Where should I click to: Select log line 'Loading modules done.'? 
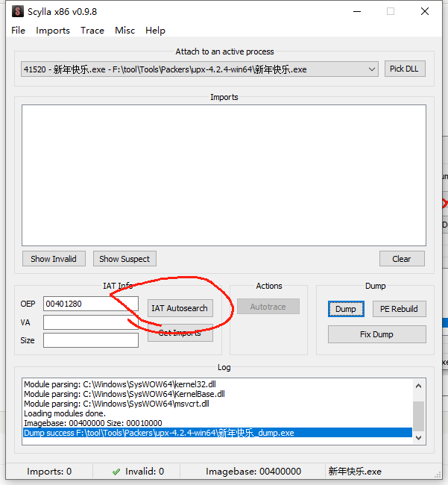click(x=218, y=413)
